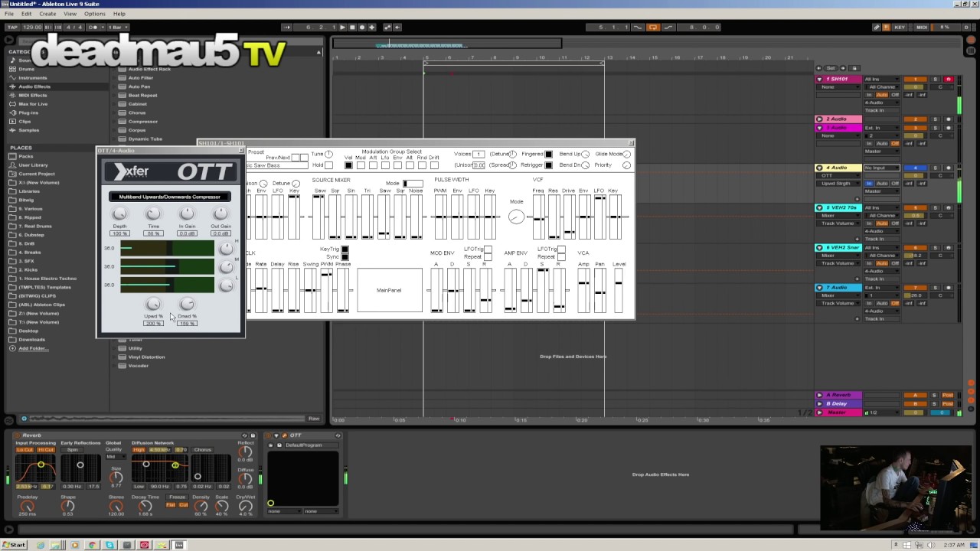Adjust the OTT Upwd % knob
This screenshot has height=551, width=980.
(153, 305)
